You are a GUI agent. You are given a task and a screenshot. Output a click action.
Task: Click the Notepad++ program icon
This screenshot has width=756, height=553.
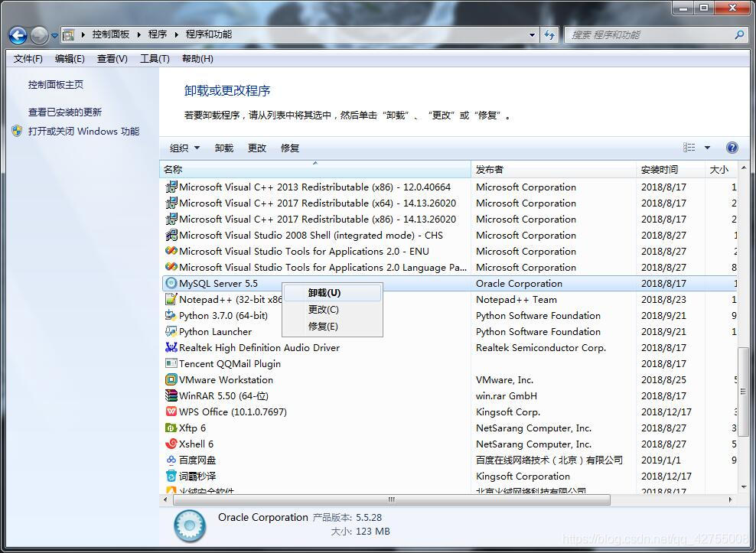pos(171,299)
